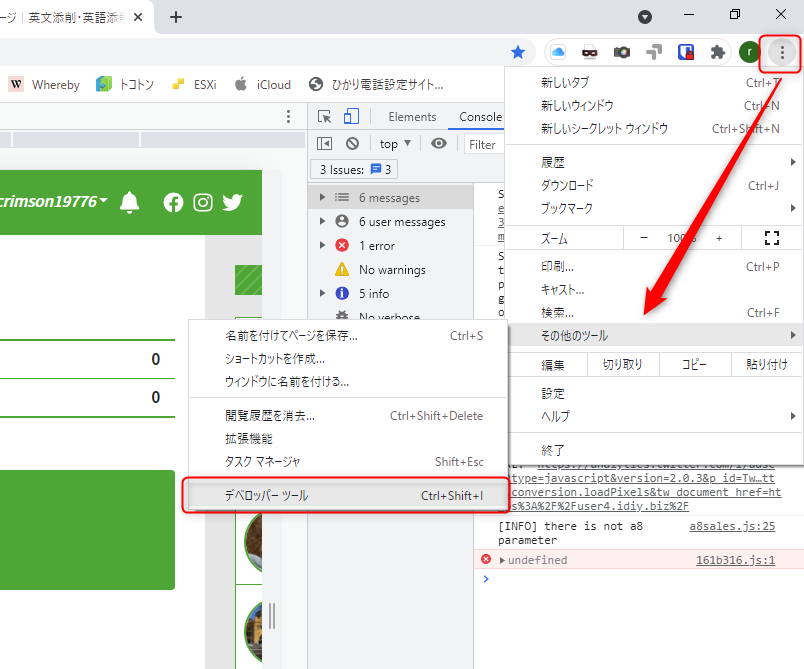The image size is (804, 669).
Task: Toggle the device toolbar icon
Action: pos(351,116)
